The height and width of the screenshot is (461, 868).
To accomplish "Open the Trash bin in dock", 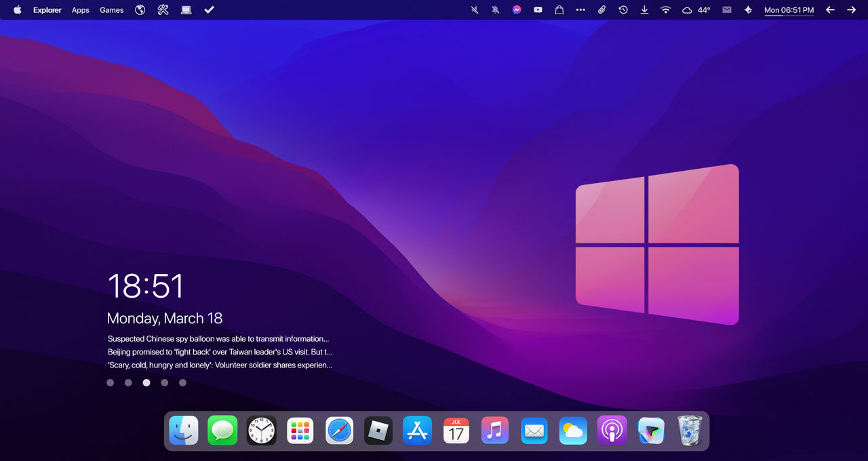I will click(x=690, y=430).
